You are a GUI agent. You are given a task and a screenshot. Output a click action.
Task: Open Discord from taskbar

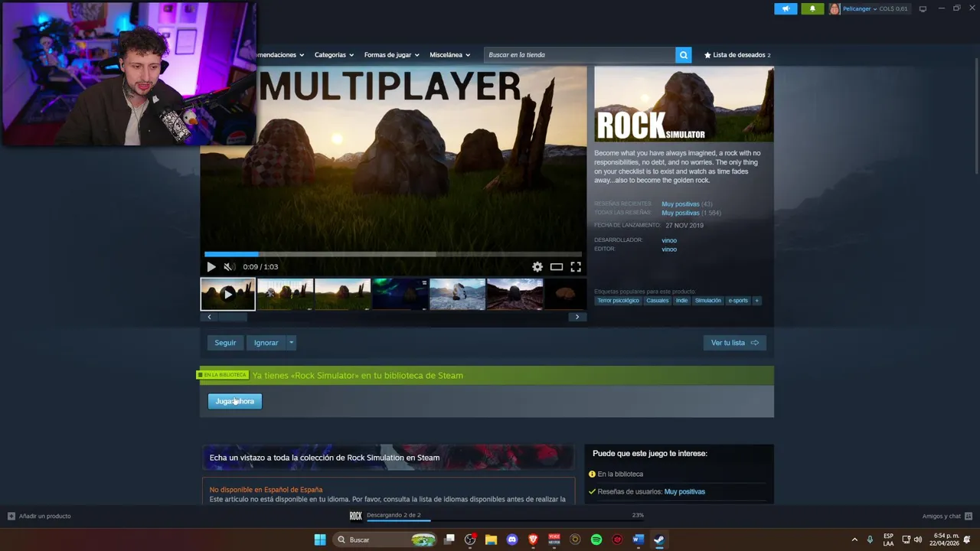(x=512, y=540)
